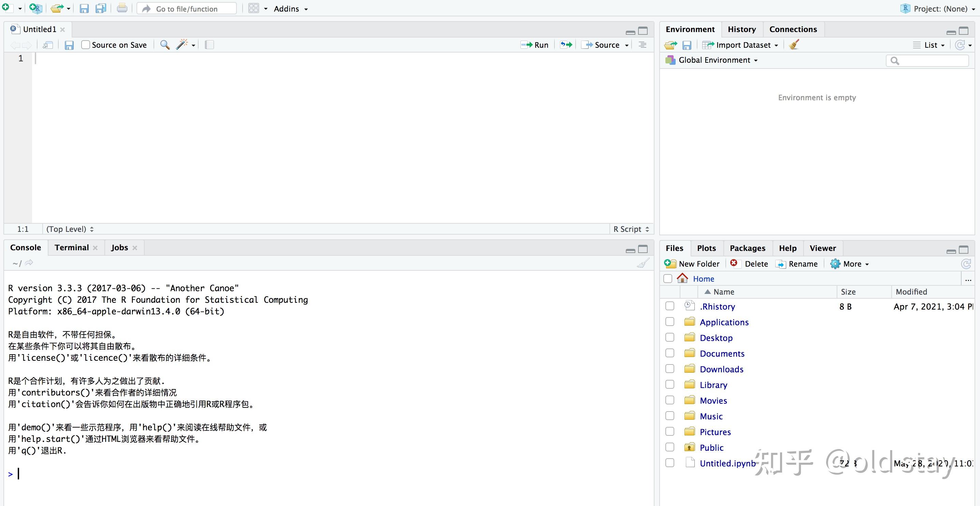The image size is (980, 506).
Task: Enable the Source on Save checkbox
Action: click(86, 45)
